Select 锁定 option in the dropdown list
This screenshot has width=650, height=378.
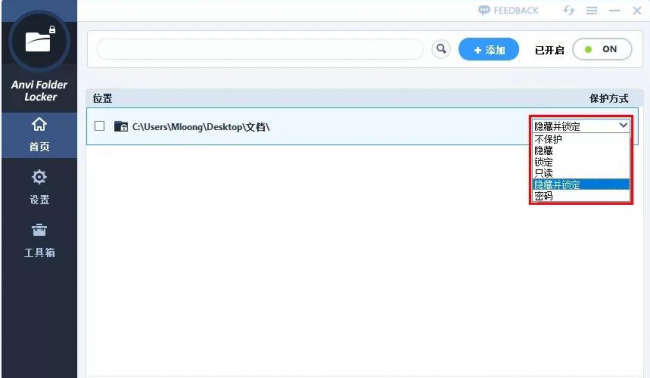[x=581, y=162]
